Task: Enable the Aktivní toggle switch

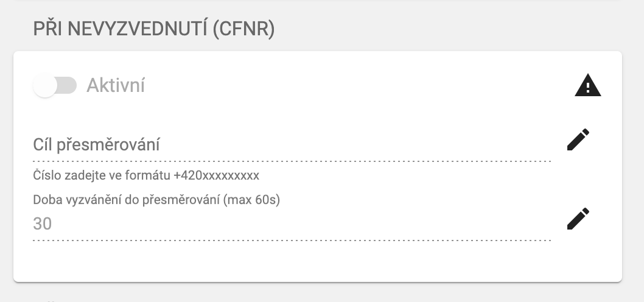Action: pos(55,86)
